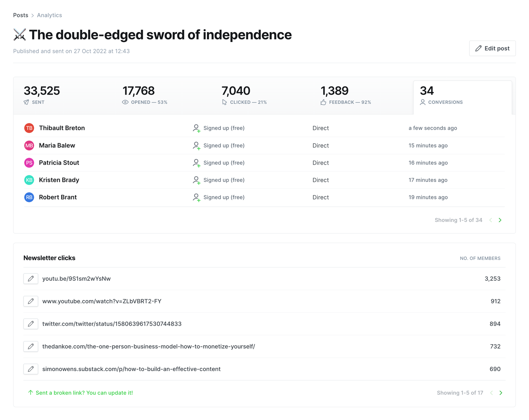Edit the www.youtube.com watch link via pencil icon
This screenshot has width=529, height=420.
point(30,301)
